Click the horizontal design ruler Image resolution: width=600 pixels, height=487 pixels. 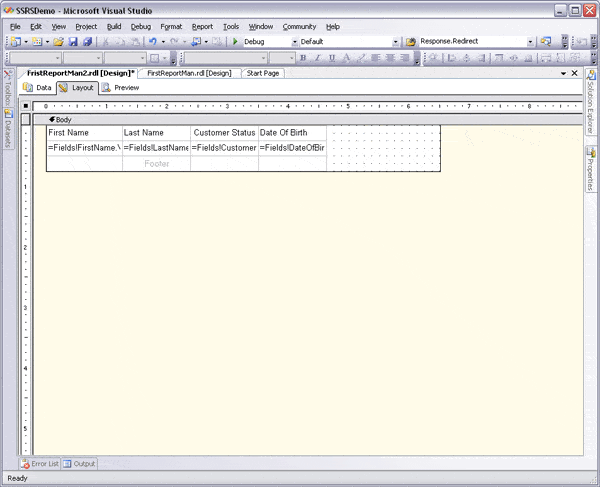click(x=308, y=106)
